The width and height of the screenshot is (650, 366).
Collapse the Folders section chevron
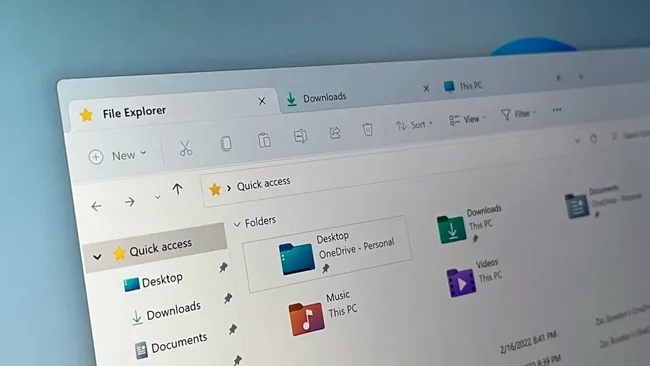coord(237,224)
